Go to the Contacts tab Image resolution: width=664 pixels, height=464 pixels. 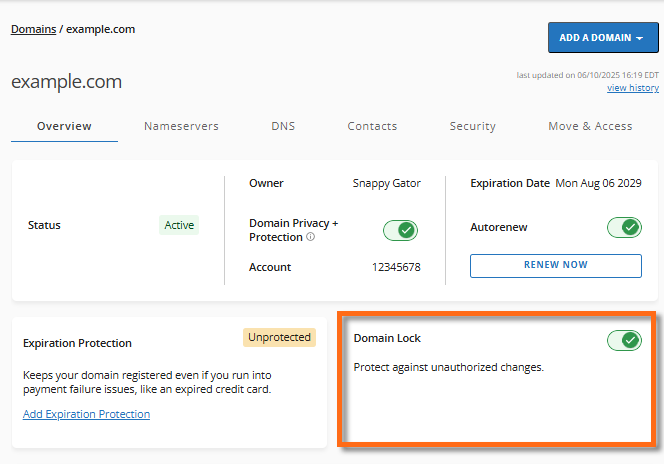(x=372, y=127)
